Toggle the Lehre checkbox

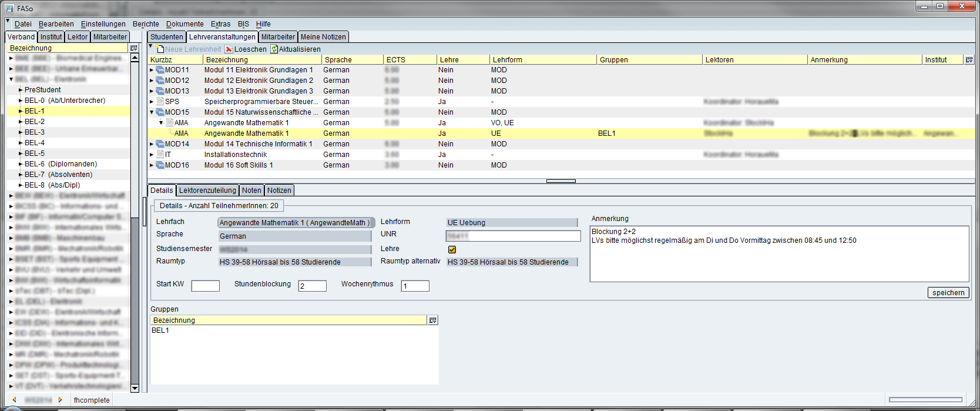pyautogui.click(x=452, y=249)
